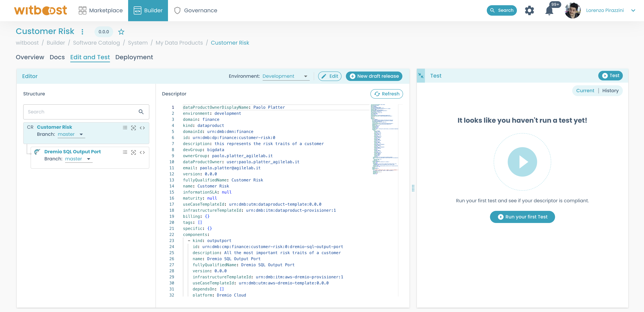Click the list icon on Customer Risk row

pyautogui.click(x=125, y=128)
